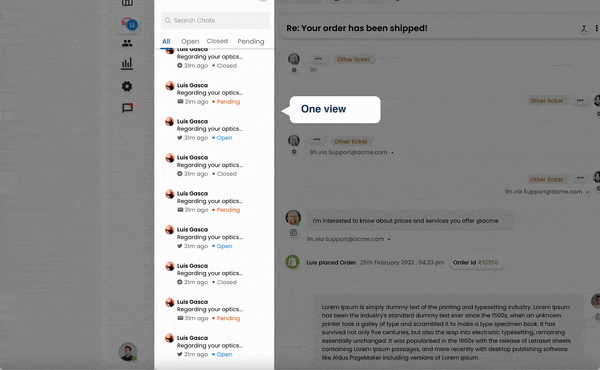Open the more options menu beside ticket title
The width and height of the screenshot is (600, 370).
pos(597,28)
